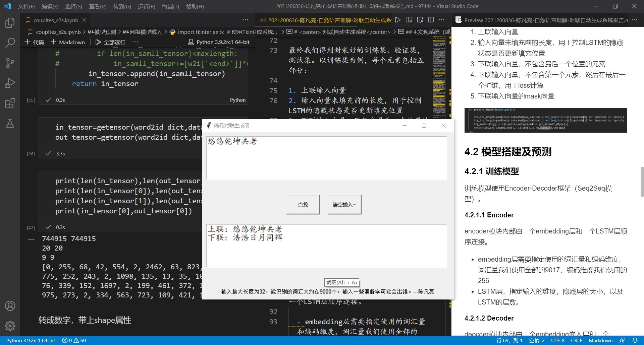This screenshot has width=644, height=345.
Task: Select the Python 3.9.2rc1 kernel picker
Action: point(219,42)
